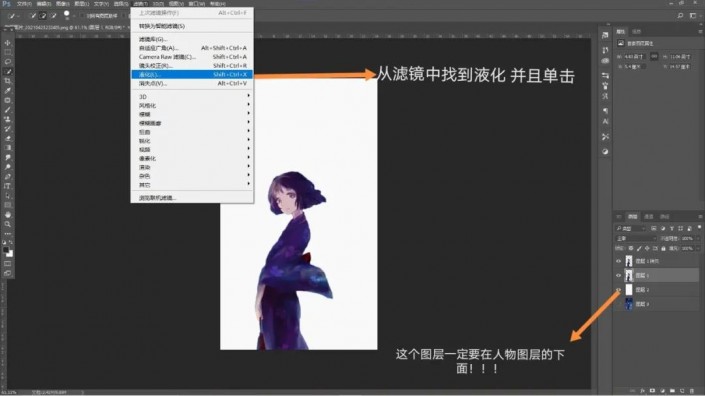Select the Eraser tool
The width and height of the screenshot is (705, 396).
tap(8, 138)
